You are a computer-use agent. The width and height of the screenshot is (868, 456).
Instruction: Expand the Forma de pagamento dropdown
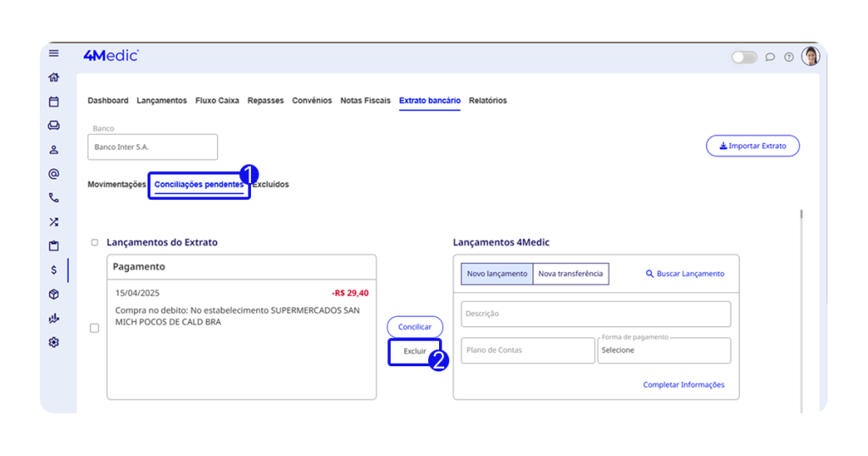click(664, 350)
